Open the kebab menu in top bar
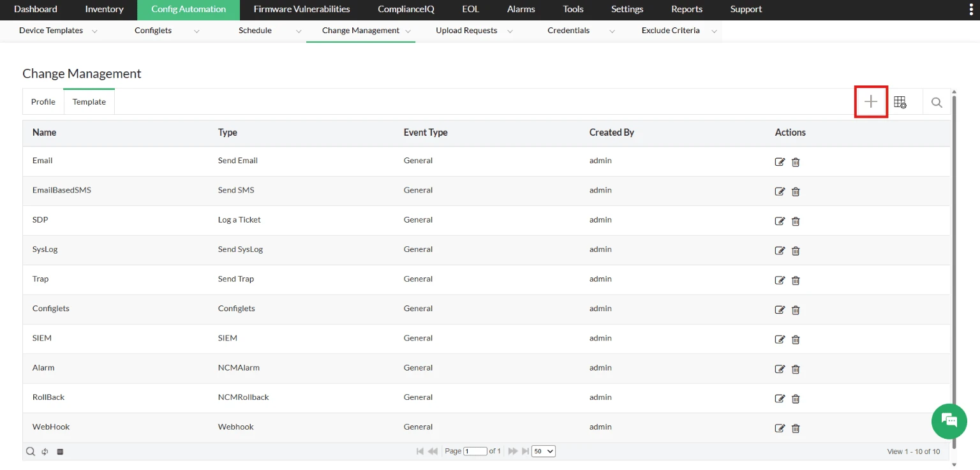 pos(970,10)
